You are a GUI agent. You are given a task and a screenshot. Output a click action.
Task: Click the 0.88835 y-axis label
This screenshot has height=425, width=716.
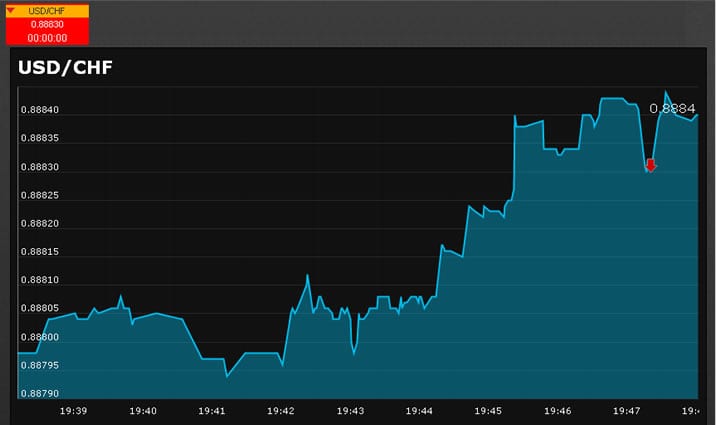coord(40,138)
